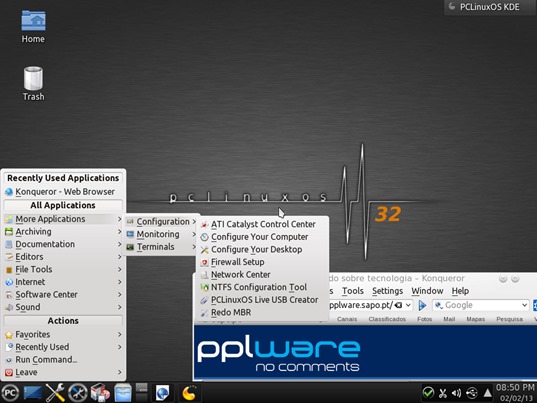
Task: Open Konqueror Tools menu
Action: (353, 291)
